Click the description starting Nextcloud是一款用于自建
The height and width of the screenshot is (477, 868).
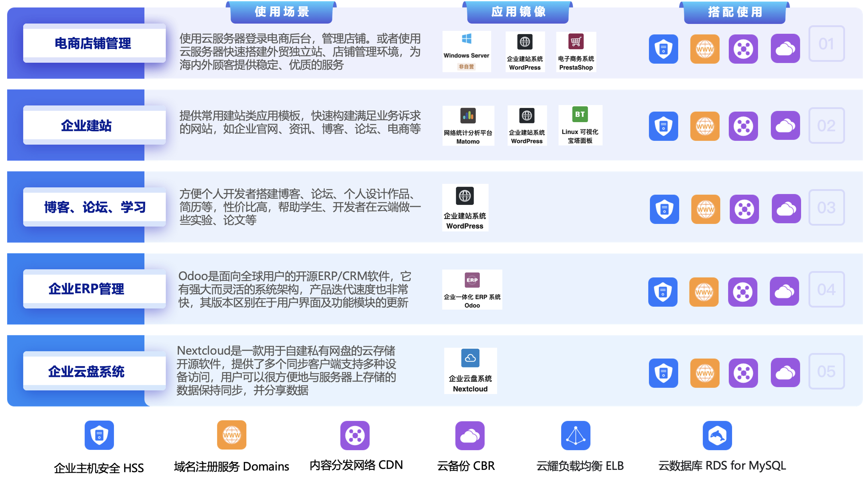[x=286, y=370]
